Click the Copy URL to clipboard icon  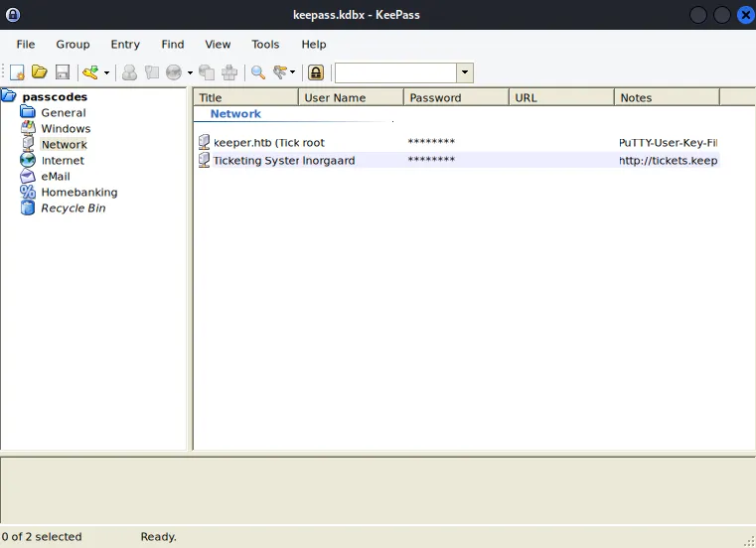[x=207, y=72]
